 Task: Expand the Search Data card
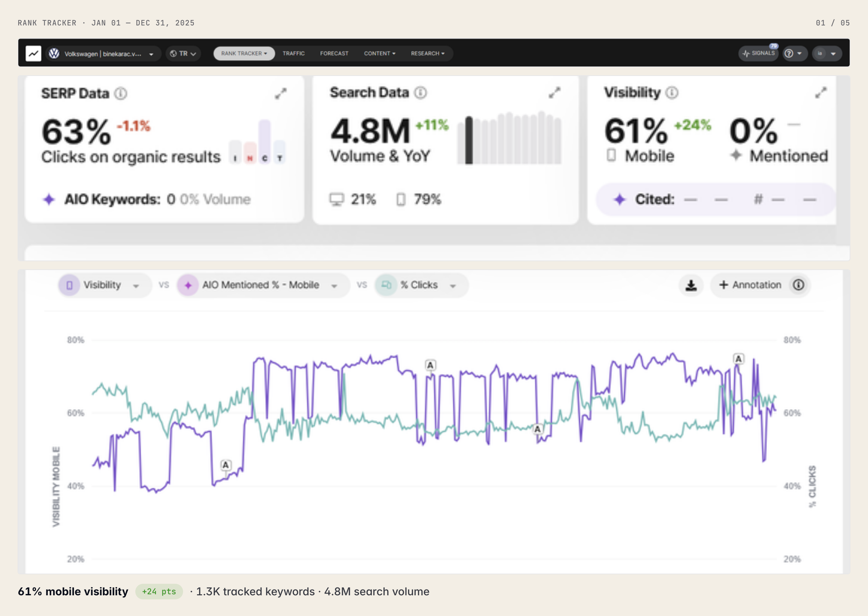tap(554, 93)
